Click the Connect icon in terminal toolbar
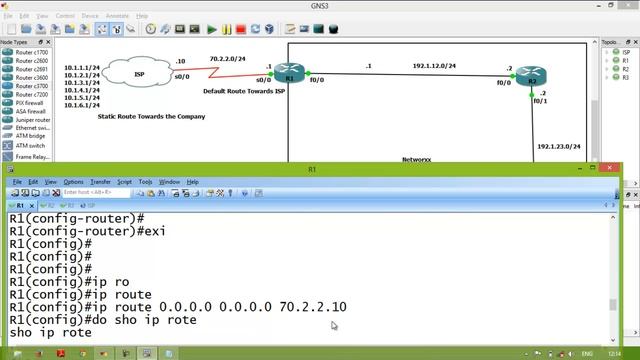Image resolution: width=640 pixels, height=360 pixels. [x=15, y=193]
